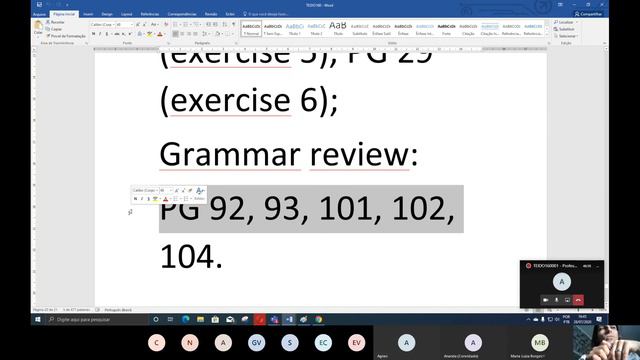Toggle Center alignment in paragraph group

[182, 34]
